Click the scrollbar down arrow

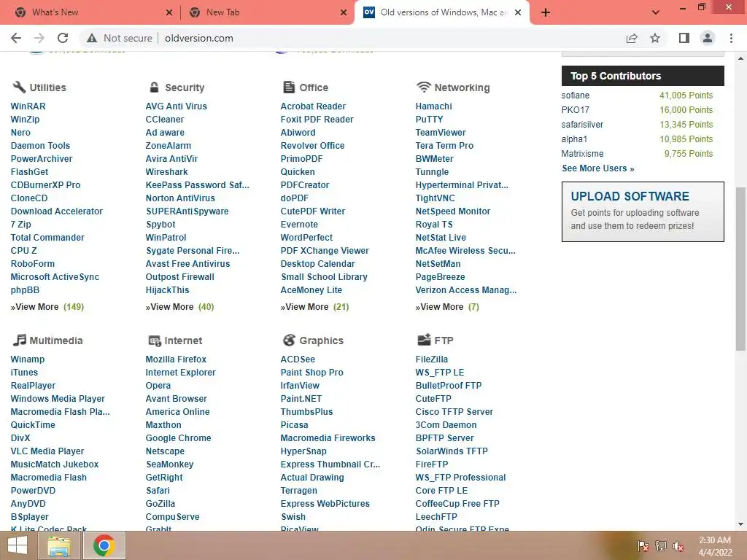740,525
